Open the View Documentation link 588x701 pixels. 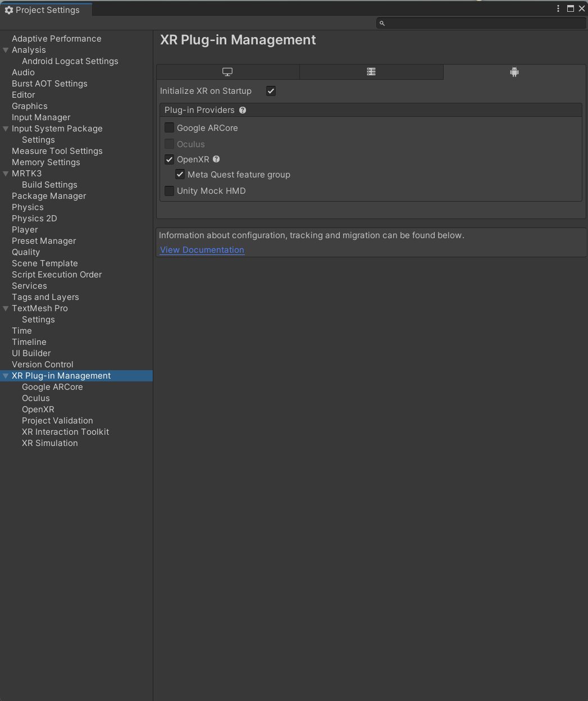pyautogui.click(x=202, y=250)
